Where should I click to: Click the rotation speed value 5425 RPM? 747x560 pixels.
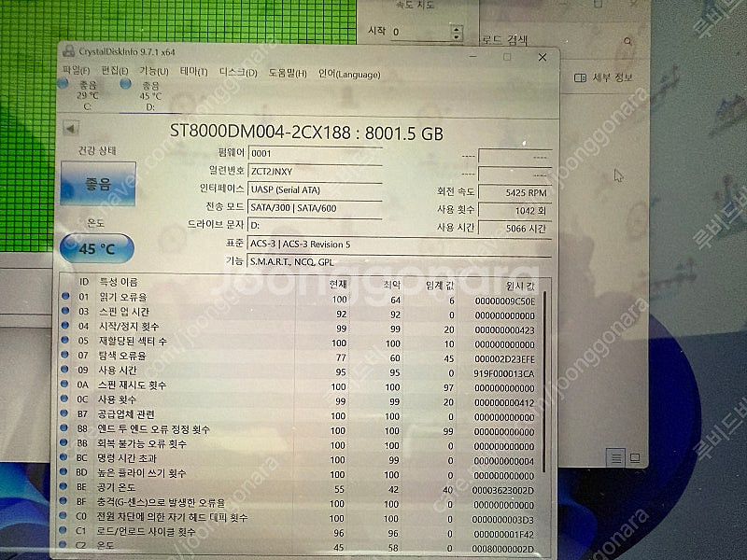pos(515,192)
